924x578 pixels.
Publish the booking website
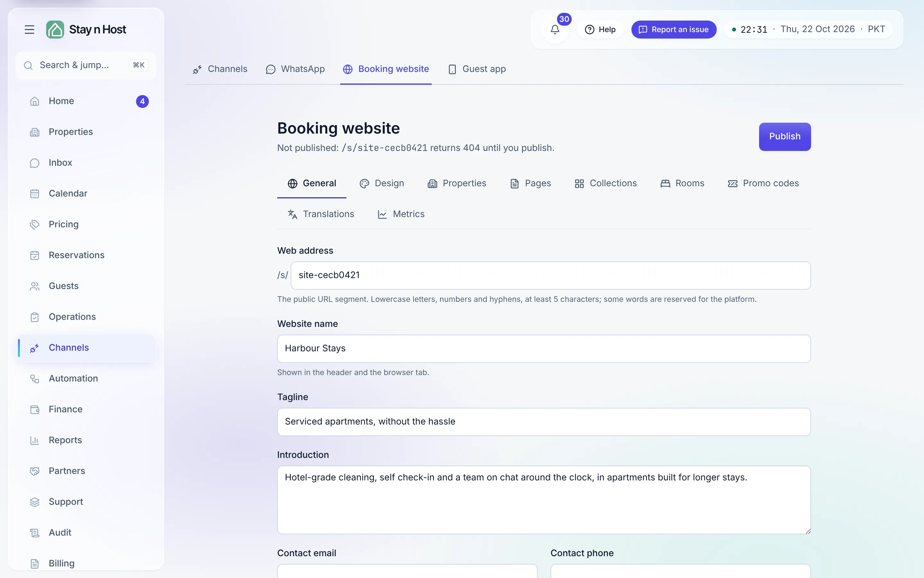point(785,137)
